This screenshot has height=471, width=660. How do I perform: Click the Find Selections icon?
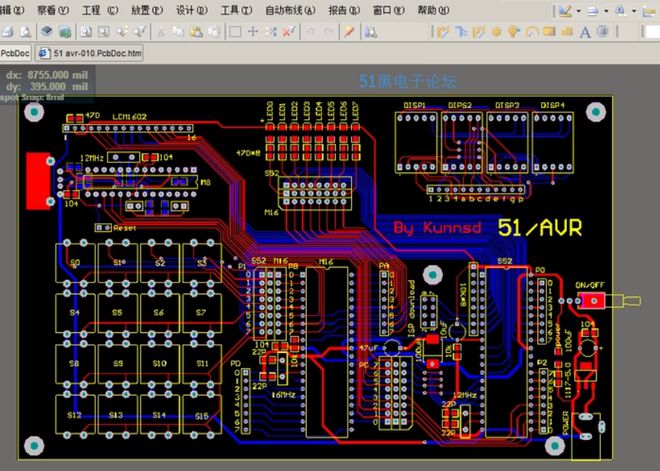point(620,11)
